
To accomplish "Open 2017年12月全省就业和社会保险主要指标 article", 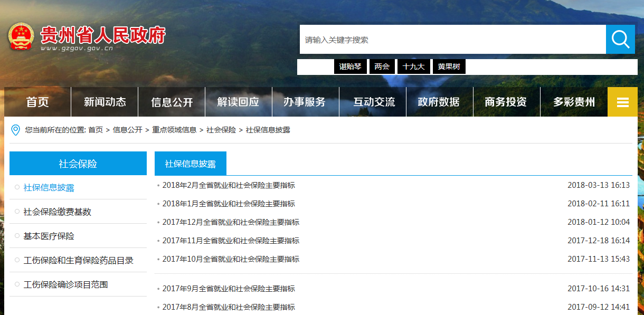I will [231, 222].
